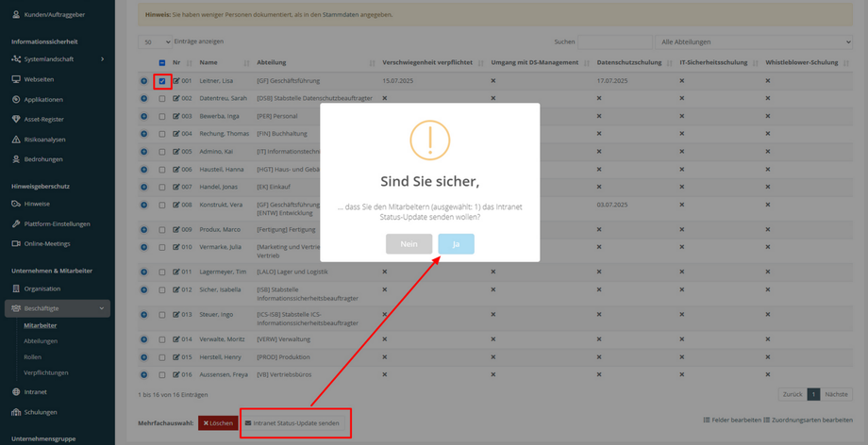
Task: Edit employee 006 with pencil icon
Action: click(176, 170)
